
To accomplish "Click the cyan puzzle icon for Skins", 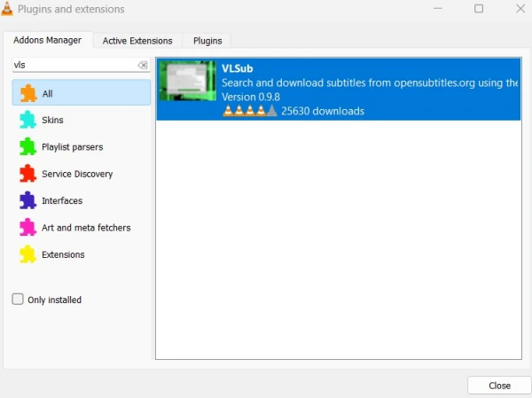I will 27,120.
